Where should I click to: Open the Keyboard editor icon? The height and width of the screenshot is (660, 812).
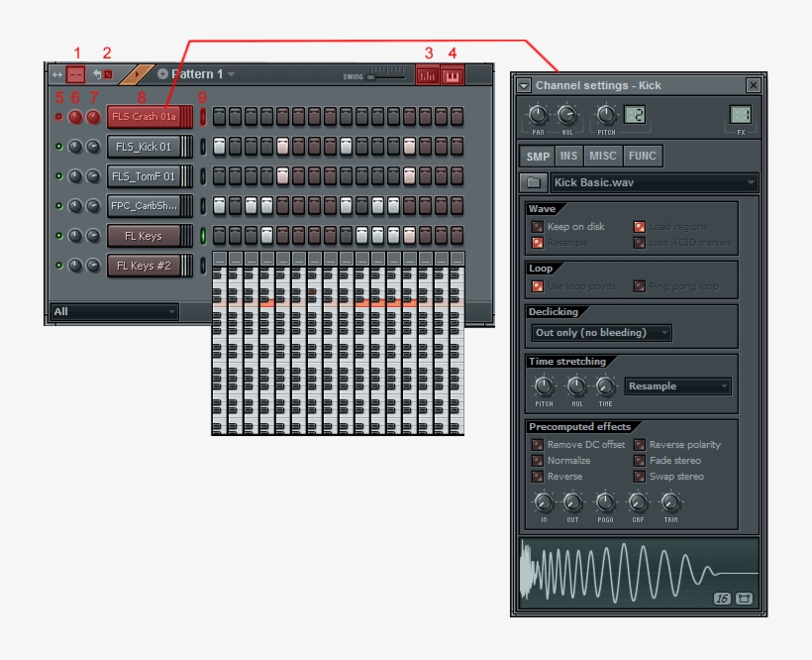pyautogui.click(x=454, y=75)
